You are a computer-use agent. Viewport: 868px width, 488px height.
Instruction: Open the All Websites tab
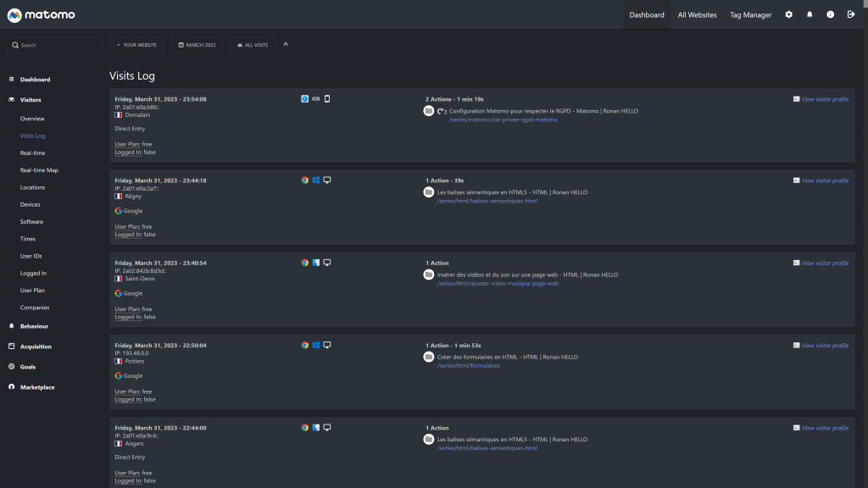pyautogui.click(x=697, y=14)
